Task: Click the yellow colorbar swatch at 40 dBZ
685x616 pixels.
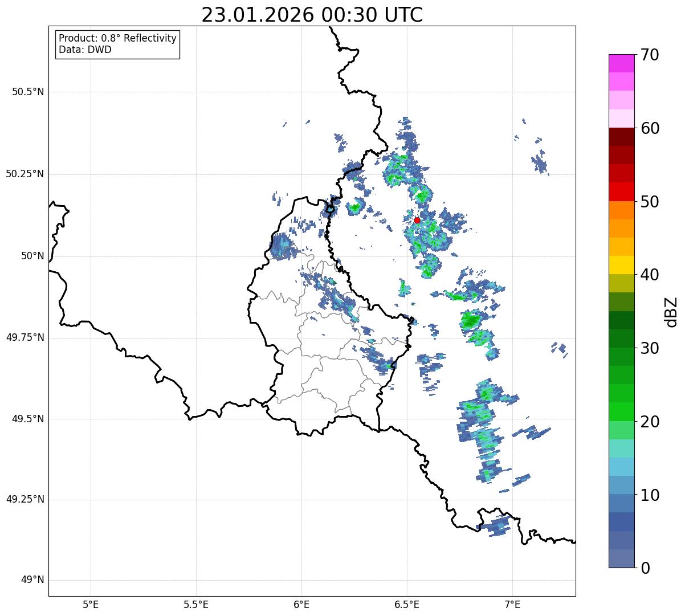Action: [621, 265]
